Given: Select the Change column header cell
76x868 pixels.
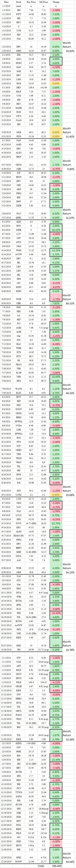Looking at the screenshot, I should click(x=56, y=2).
